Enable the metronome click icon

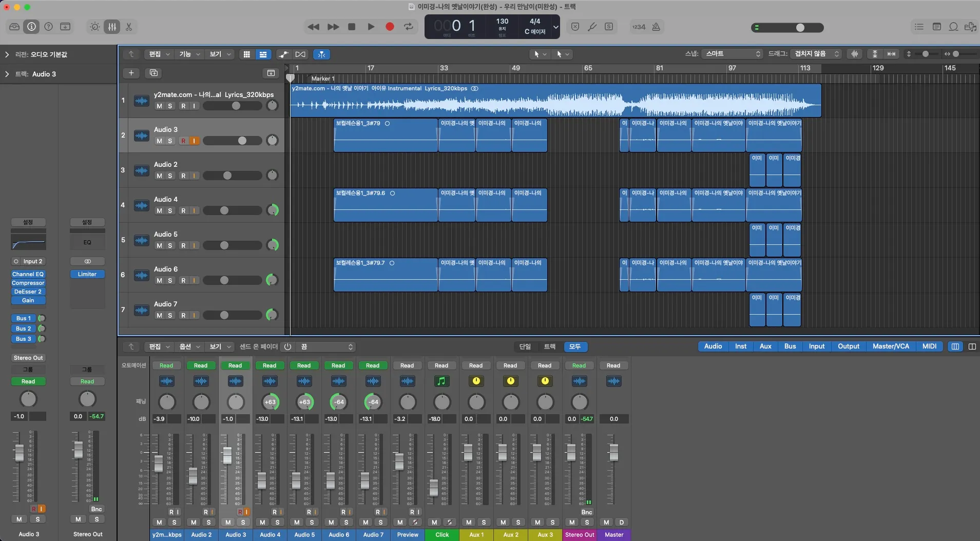(656, 27)
